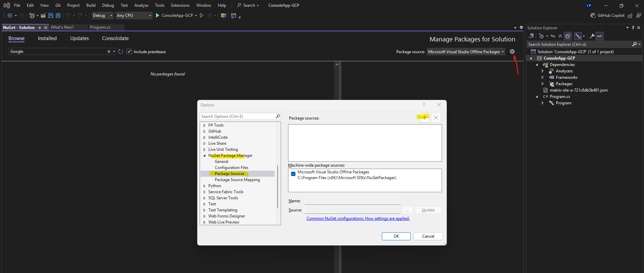Refresh the NuGet package search results
644x273 pixels.
[x=121, y=52]
